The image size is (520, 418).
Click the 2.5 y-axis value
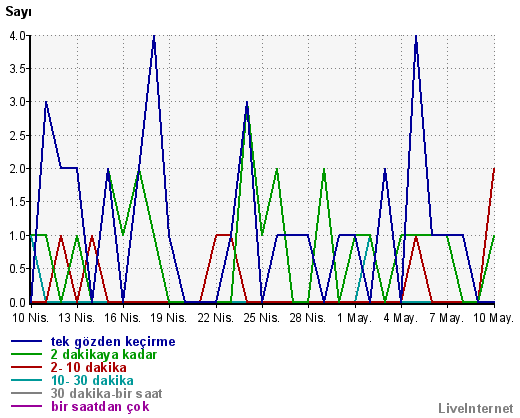coord(18,136)
